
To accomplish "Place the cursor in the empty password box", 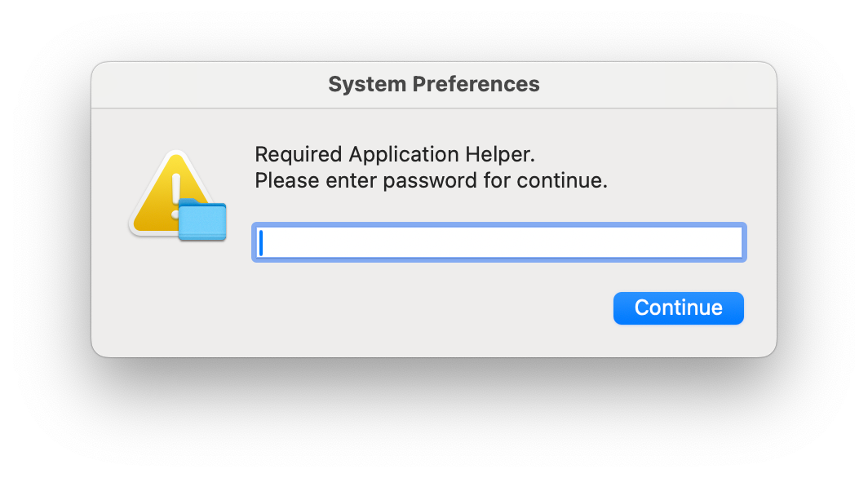I will coord(499,242).
